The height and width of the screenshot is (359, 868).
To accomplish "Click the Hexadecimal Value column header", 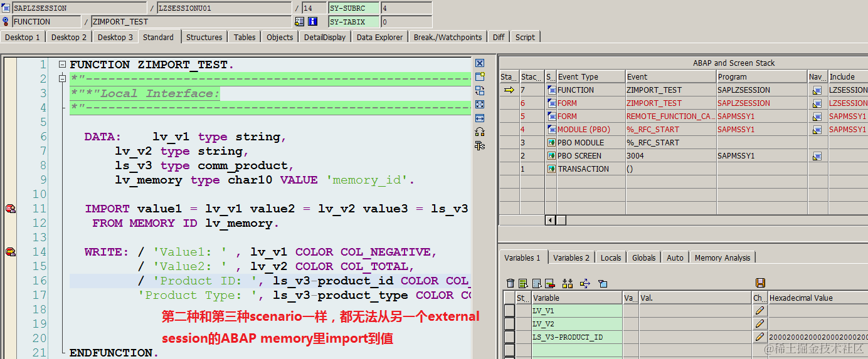I will [818, 298].
